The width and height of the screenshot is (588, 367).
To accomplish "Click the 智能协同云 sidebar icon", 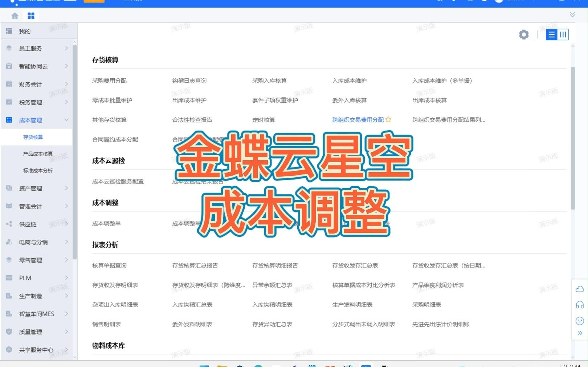I will [9, 66].
